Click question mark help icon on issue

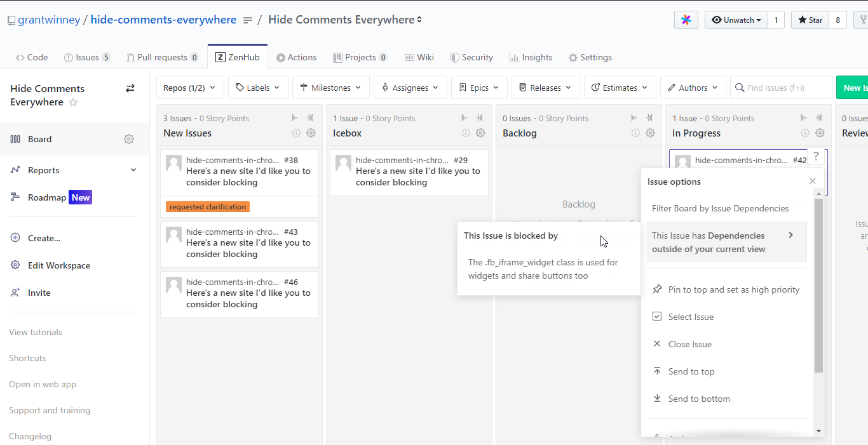coord(816,157)
